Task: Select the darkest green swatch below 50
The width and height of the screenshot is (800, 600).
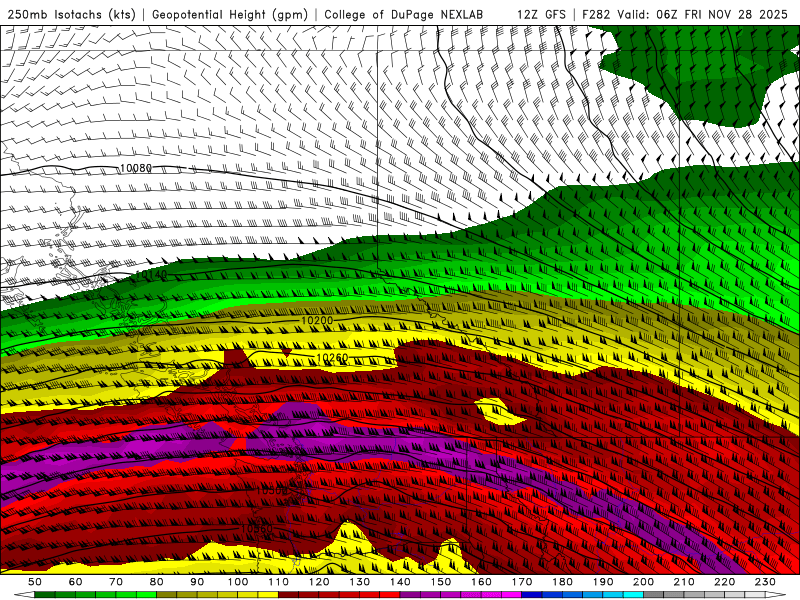Action: [x=45, y=595]
